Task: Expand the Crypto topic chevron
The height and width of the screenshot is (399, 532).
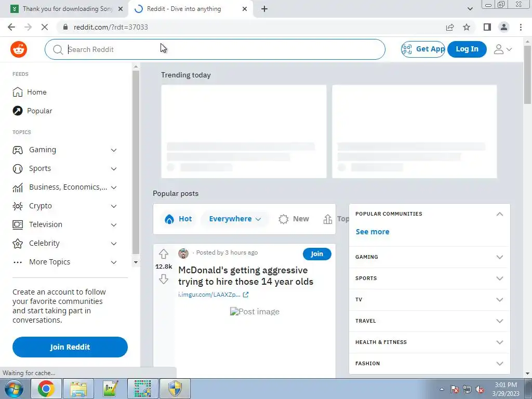Action: pyautogui.click(x=114, y=206)
